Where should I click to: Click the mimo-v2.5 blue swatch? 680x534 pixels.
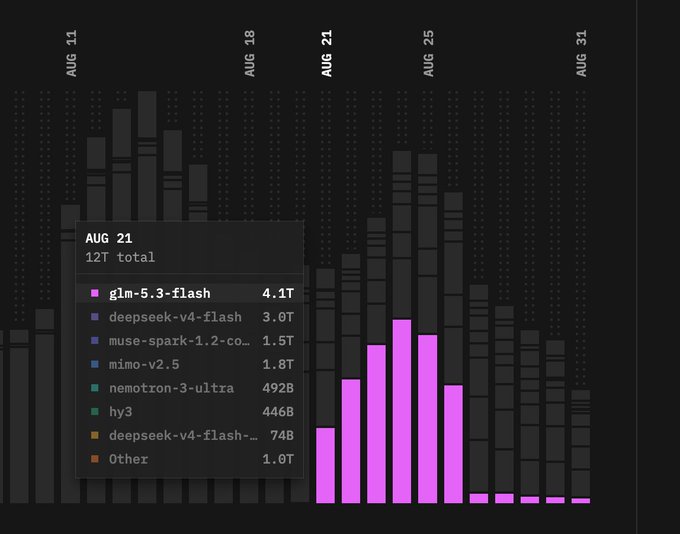pyautogui.click(x=95, y=364)
